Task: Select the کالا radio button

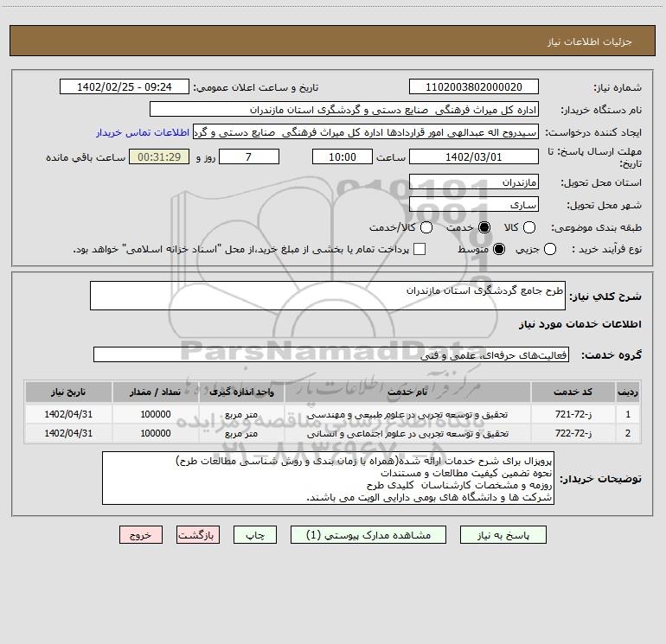Action: 529,227
